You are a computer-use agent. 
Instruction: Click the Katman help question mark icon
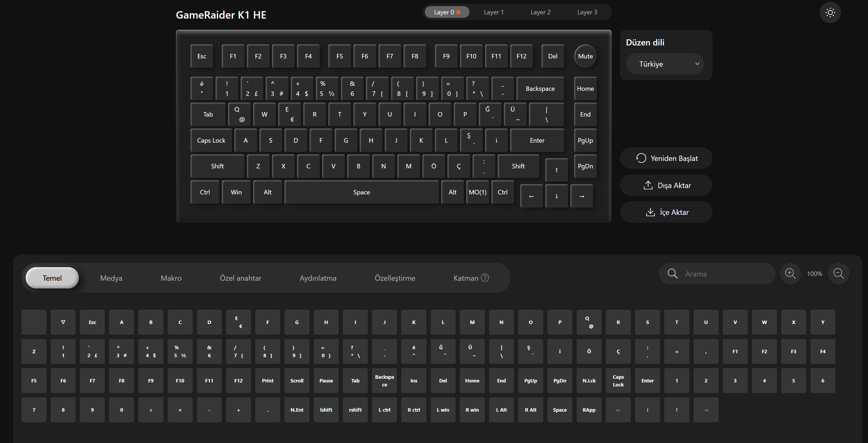point(485,278)
